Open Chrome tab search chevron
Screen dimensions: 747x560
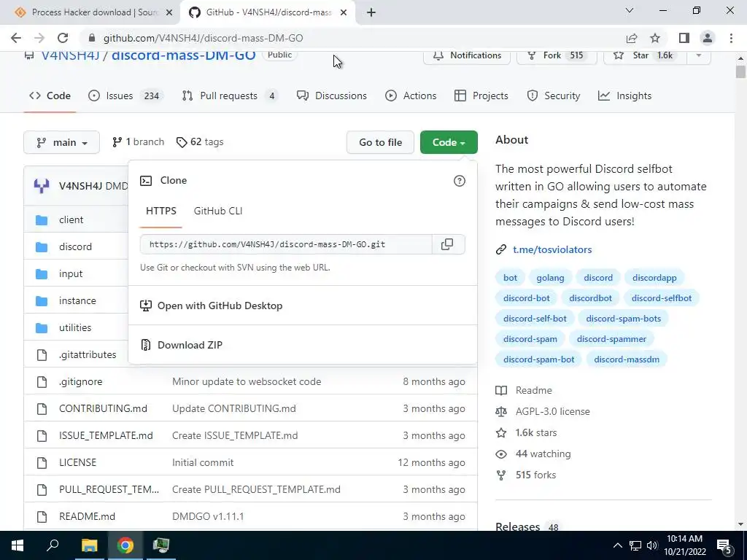630,10
